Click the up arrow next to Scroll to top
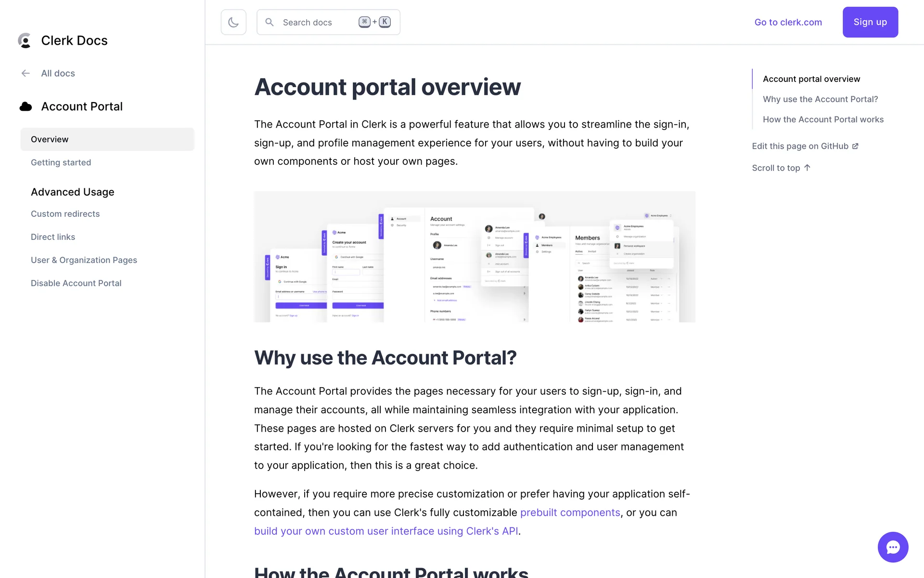This screenshot has height=578, width=924. [808, 168]
